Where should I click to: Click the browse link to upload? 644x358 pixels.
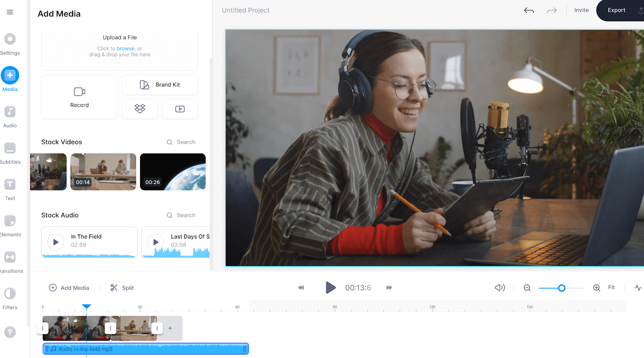tap(126, 48)
